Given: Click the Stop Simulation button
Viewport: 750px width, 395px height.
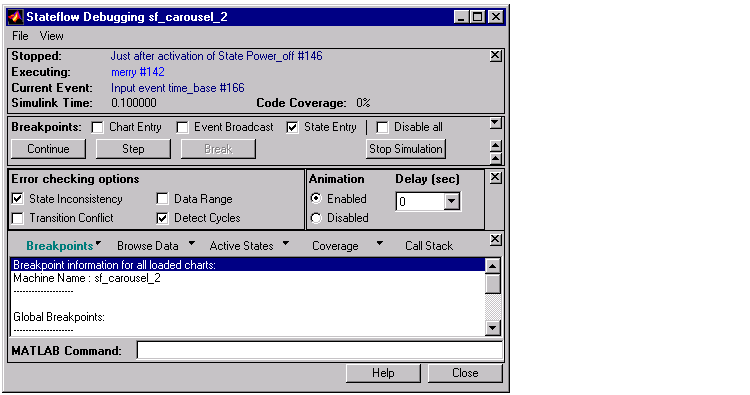Looking at the screenshot, I should click(x=406, y=149).
